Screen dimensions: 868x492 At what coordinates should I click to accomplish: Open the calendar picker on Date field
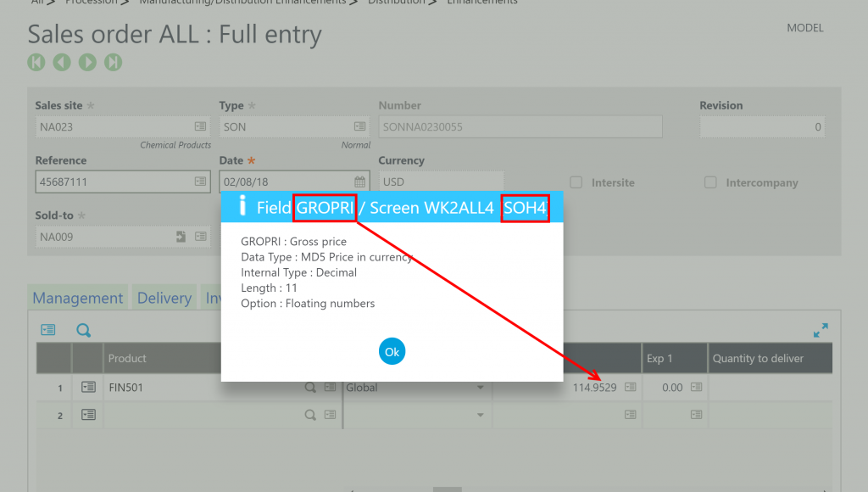(359, 182)
